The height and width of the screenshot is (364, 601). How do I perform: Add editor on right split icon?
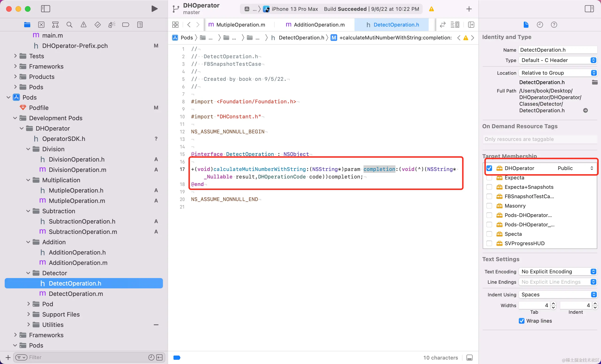click(471, 25)
